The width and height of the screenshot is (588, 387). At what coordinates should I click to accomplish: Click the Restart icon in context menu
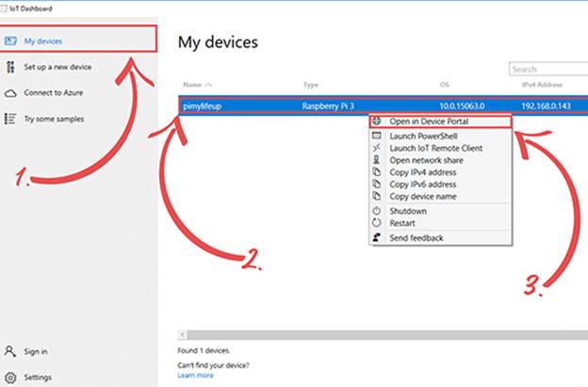click(x=378, y=222)
